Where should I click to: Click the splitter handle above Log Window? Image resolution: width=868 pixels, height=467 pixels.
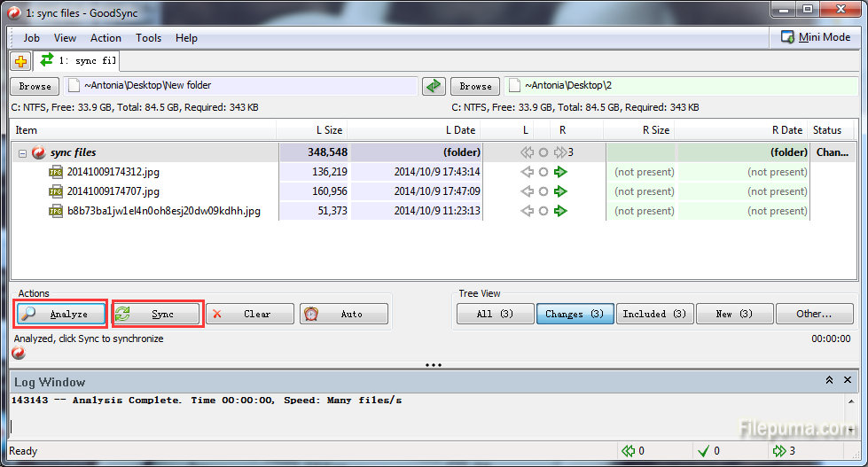coord(434,365)
